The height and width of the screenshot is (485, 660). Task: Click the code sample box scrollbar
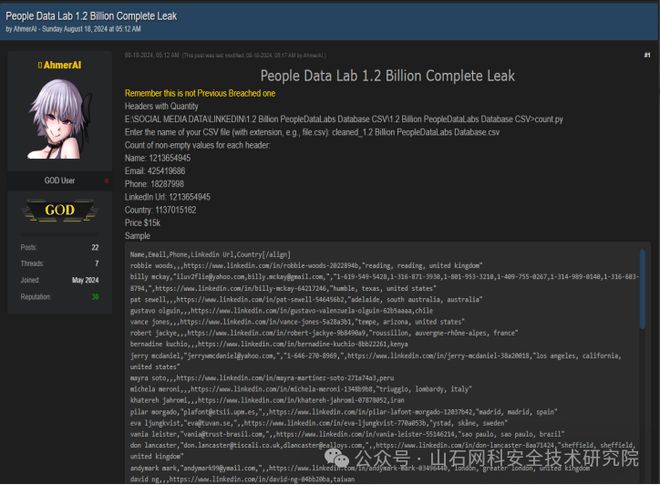642,289
